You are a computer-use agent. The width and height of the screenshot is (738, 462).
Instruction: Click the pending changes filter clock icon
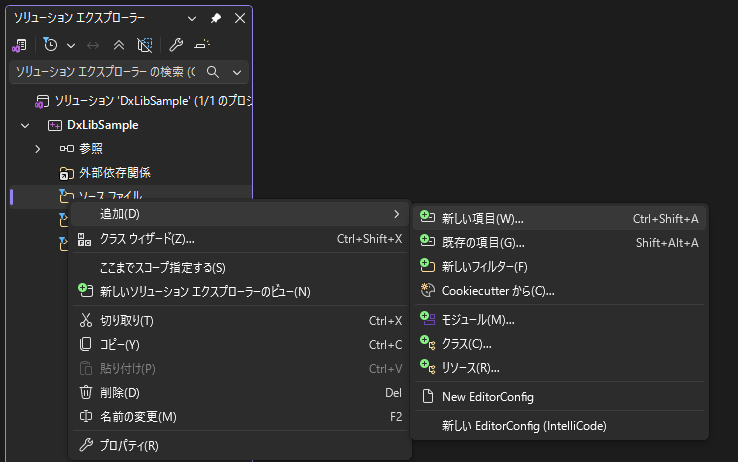click(50, 45)
